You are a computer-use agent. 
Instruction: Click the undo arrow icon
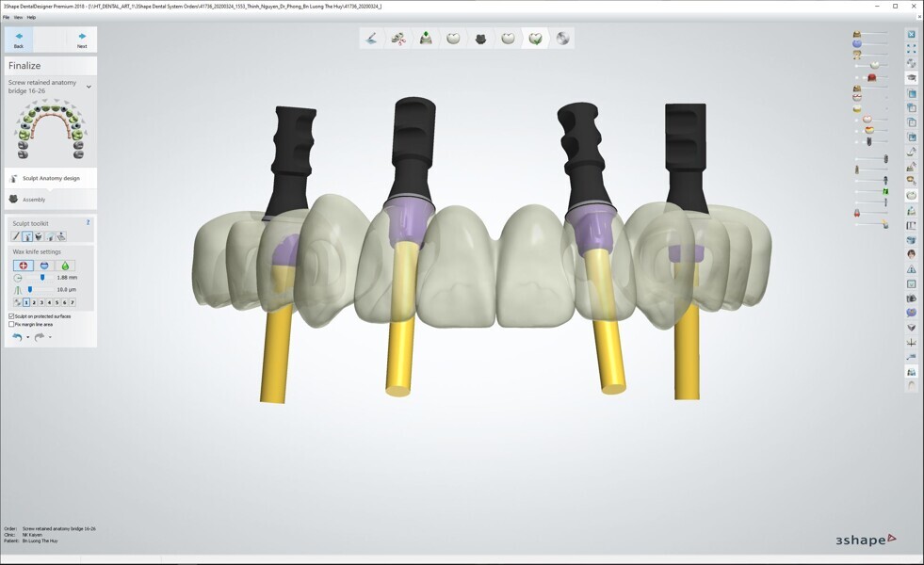click(17, 337)
